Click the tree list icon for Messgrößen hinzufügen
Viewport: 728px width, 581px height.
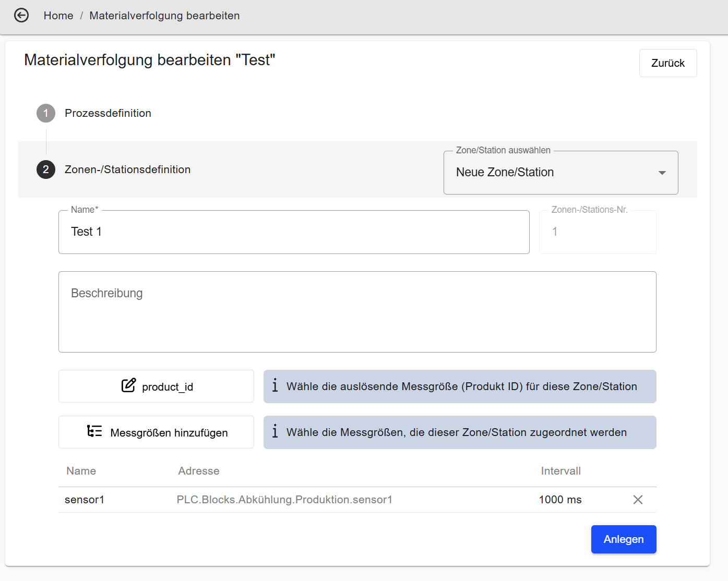coord(94,431)
